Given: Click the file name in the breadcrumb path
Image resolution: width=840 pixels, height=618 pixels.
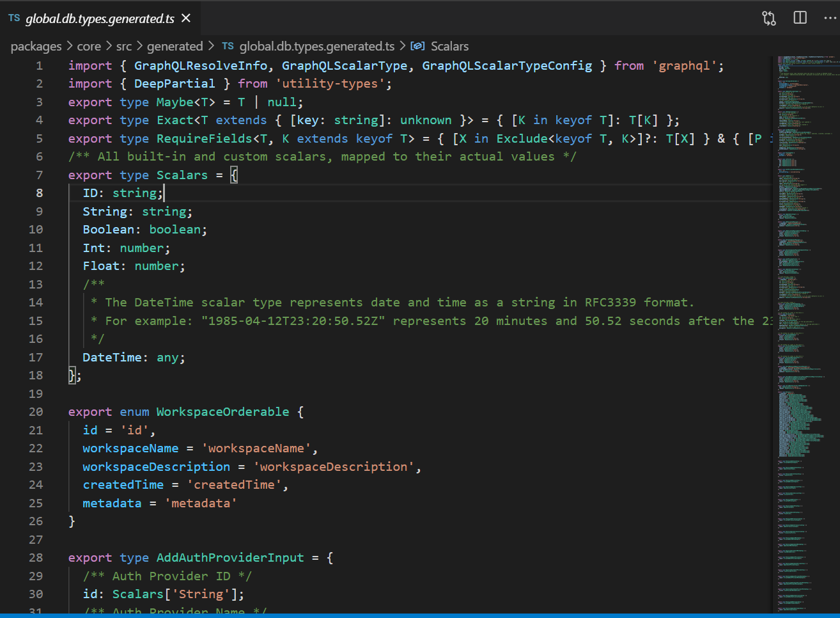Looking at the screenshot, I should coord(316,46).
